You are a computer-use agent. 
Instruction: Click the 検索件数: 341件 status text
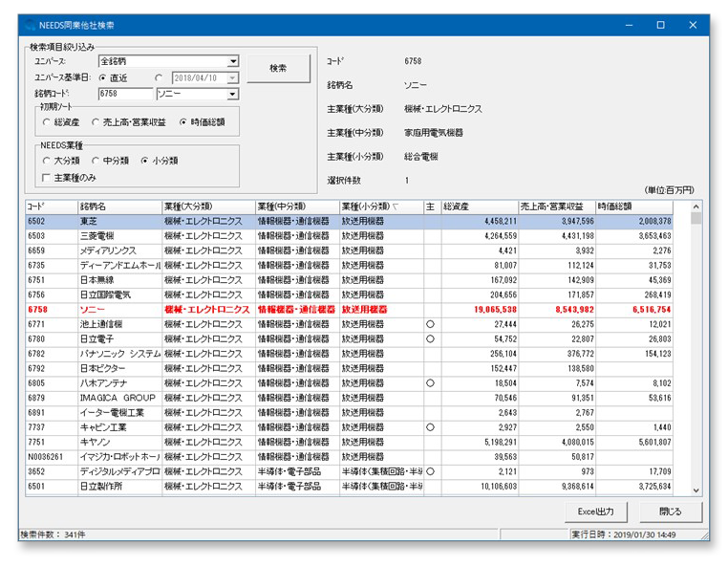53,534
